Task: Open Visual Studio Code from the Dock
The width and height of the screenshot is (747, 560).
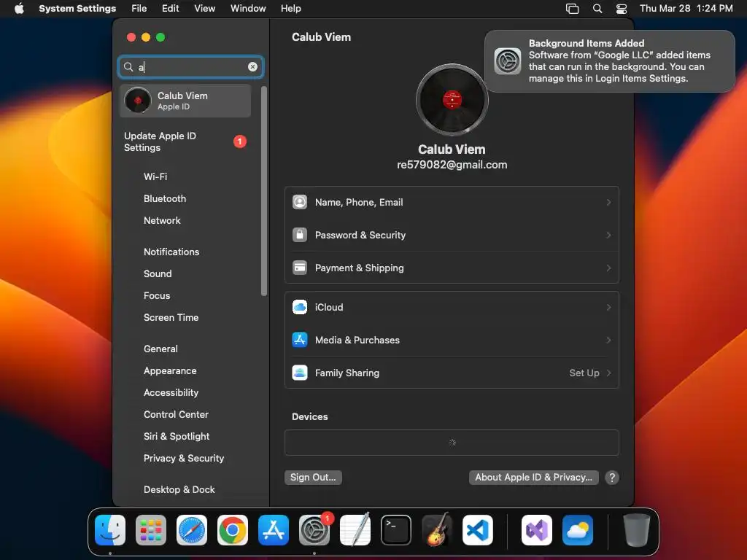Action: [x=478, y=530]
